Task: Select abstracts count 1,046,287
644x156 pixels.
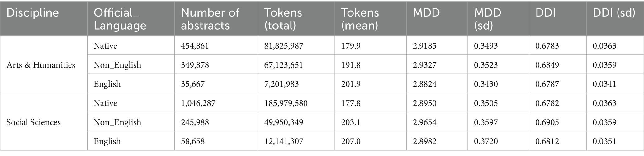Action: click(198, 103)
